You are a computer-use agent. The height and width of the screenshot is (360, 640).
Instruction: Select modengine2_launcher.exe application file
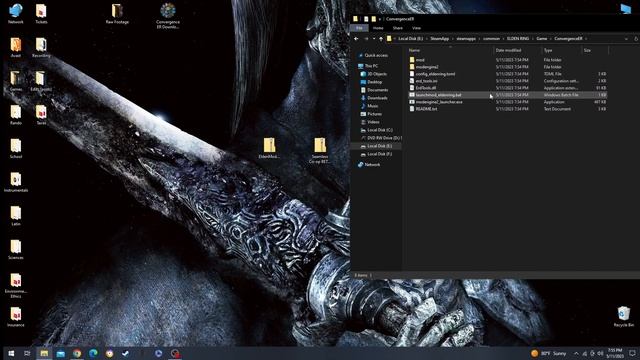508,102
